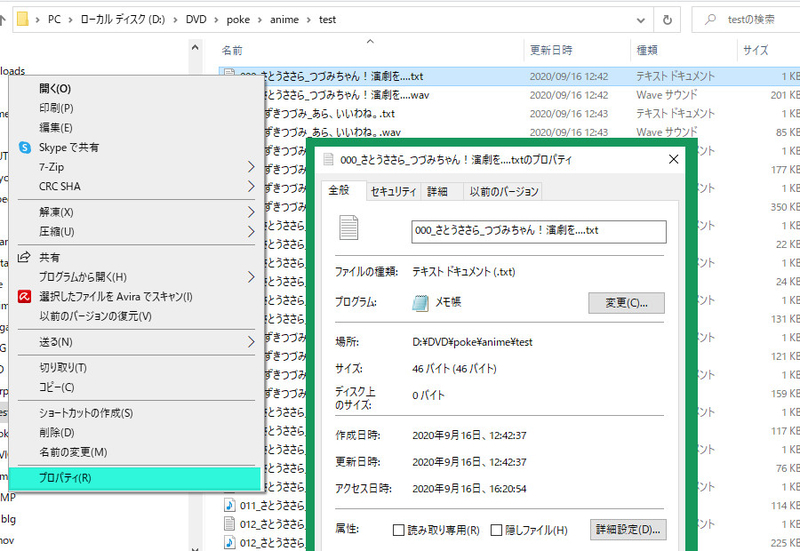Viewport: 800px width, 551px height.
Task: Click the text file icon of 012_さとうささら
Action: 230,524
